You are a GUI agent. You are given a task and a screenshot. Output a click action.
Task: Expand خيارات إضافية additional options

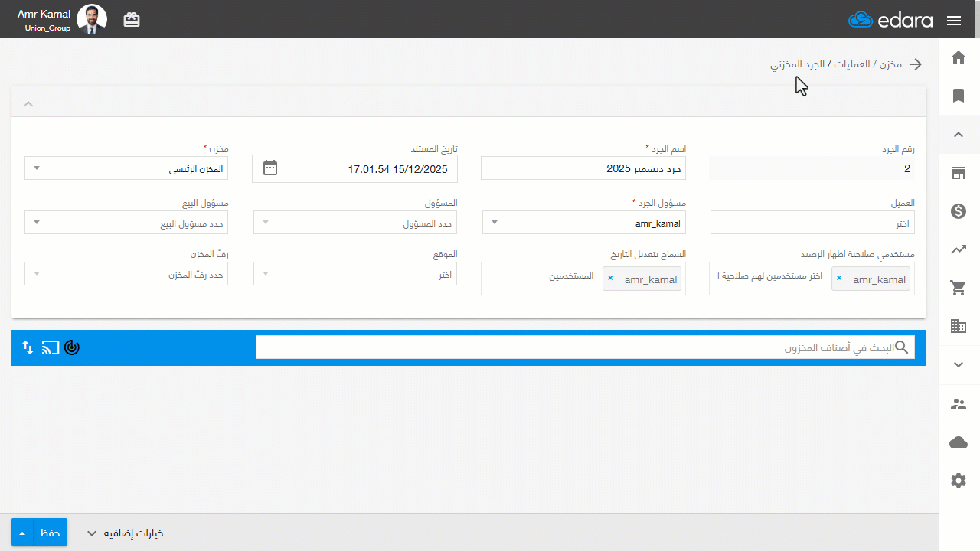pos(126,533)
